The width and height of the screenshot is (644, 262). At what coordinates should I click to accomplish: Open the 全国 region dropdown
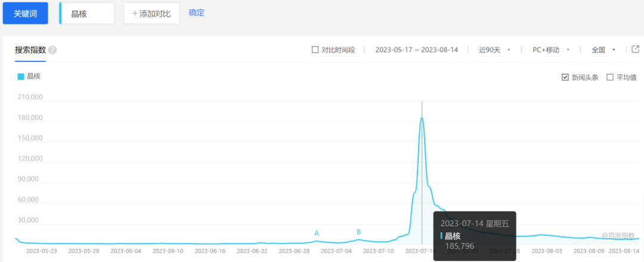[x=603, y=50]
